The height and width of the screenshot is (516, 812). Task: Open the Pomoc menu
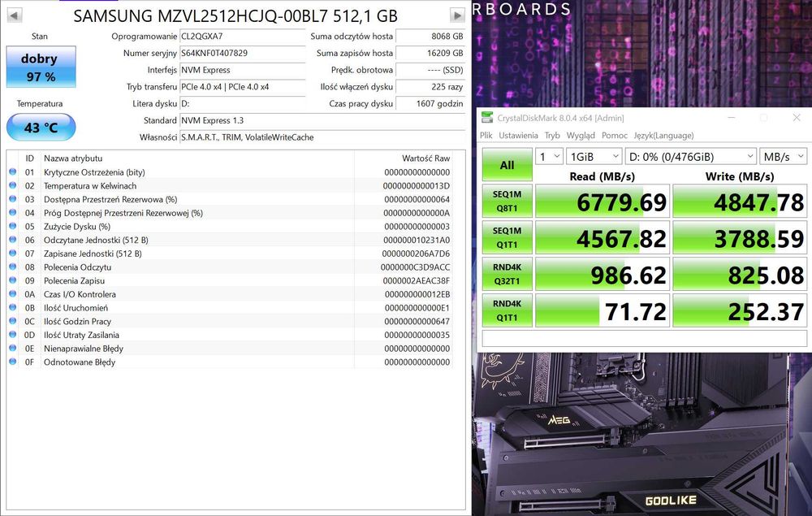click(x=614, y=135)
